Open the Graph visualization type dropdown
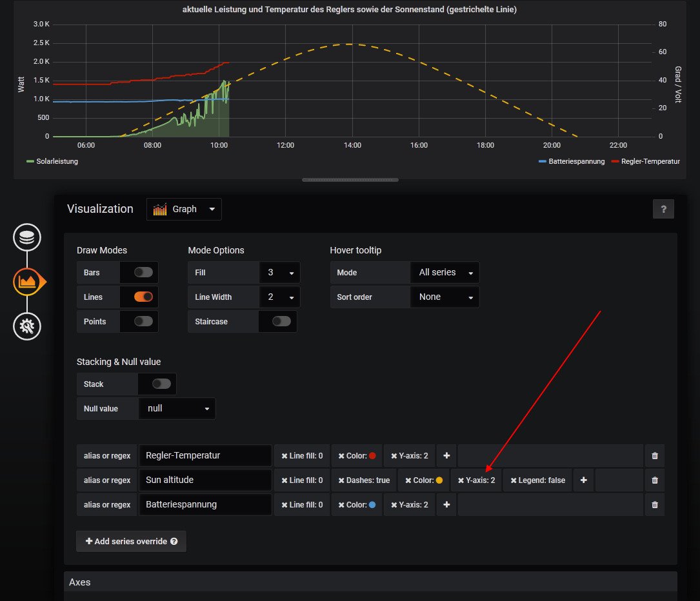The width and height of the screenshot is (700, 601). pos(184,210)
